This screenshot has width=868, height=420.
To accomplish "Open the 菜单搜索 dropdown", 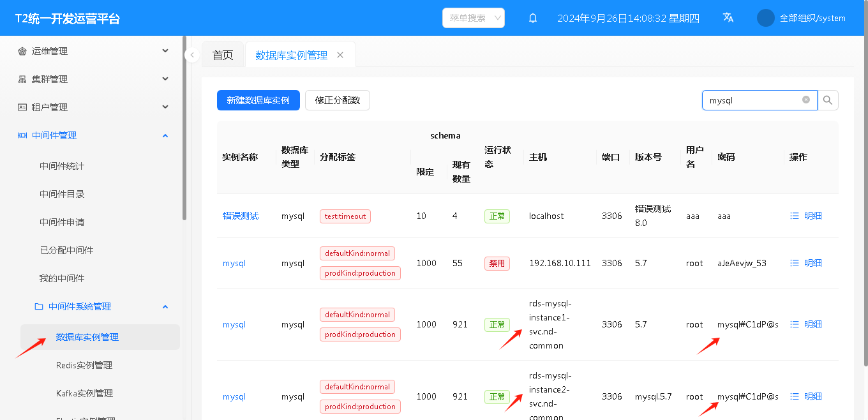I will click(x=474, y=18).
